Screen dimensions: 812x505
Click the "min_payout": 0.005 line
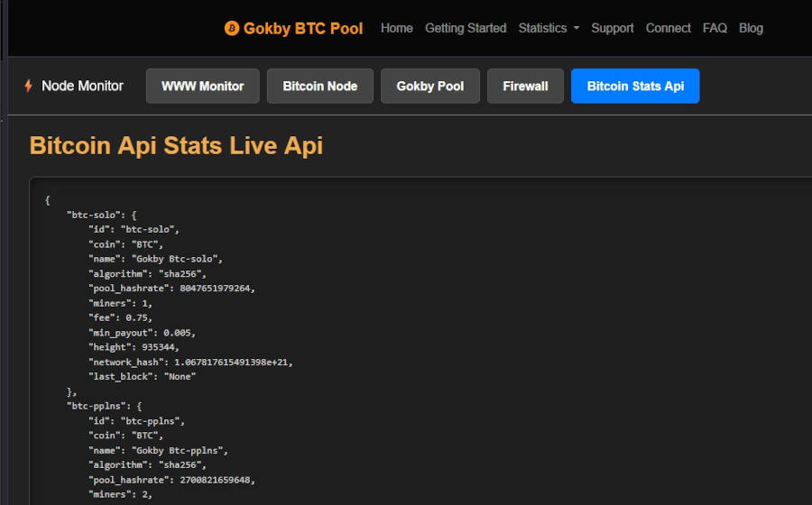(142, 333)
